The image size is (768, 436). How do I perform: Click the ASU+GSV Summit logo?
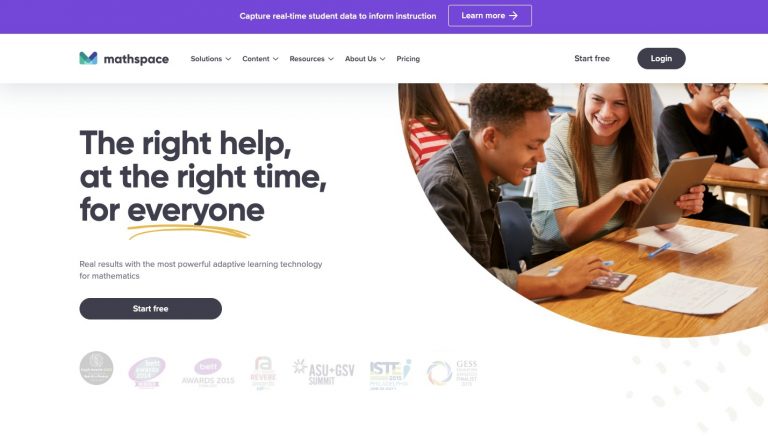tap(323, 372)
